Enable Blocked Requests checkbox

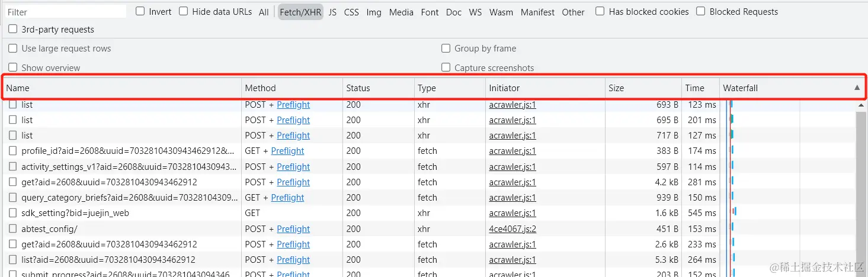pyautogui.click(x=701, y=11)
